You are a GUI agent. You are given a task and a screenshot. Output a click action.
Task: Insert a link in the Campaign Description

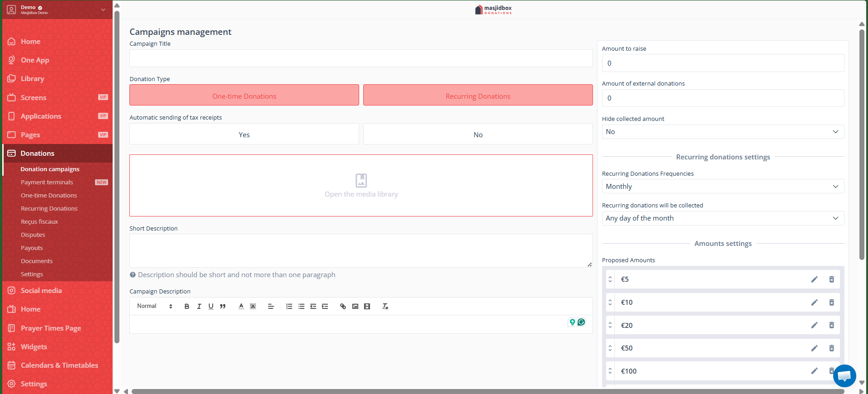pyautogui.click(x=343, y=307)
